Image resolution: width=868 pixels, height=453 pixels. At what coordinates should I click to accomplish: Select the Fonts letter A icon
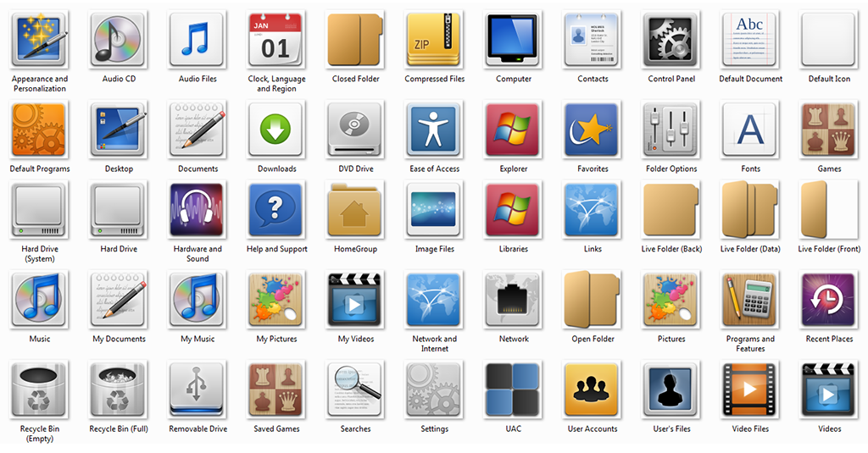point(750,130)
